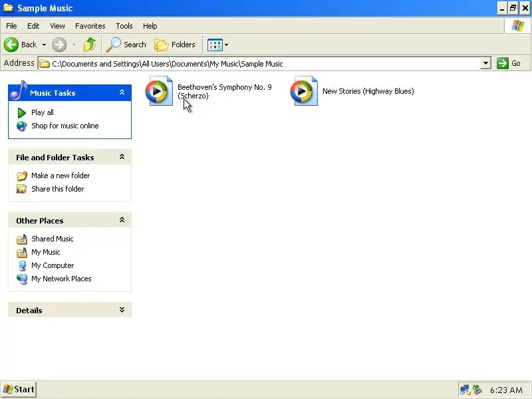Open the Search magnifier toolbar button
This screenshot has width=532, height=399.
pos(126,45)
